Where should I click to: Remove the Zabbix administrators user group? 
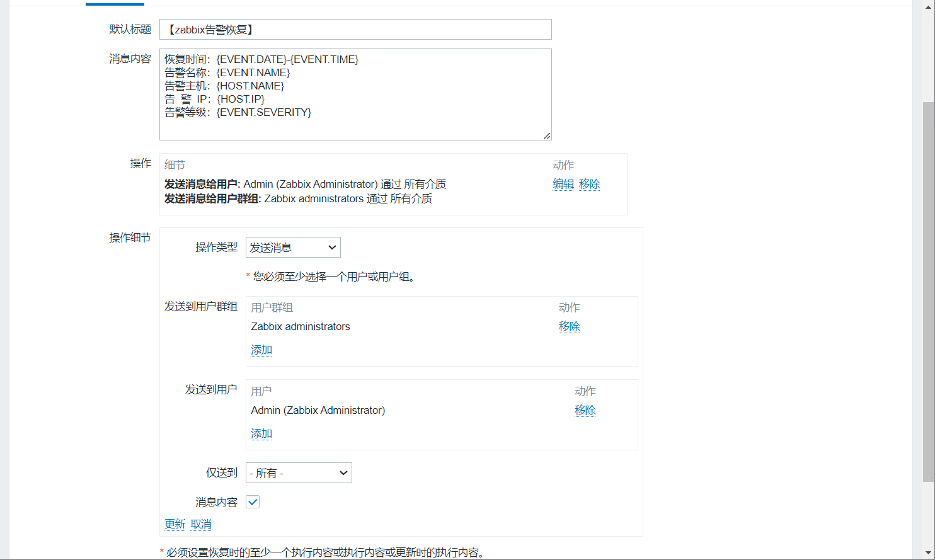pyautogui.click(x=569, y=326)
